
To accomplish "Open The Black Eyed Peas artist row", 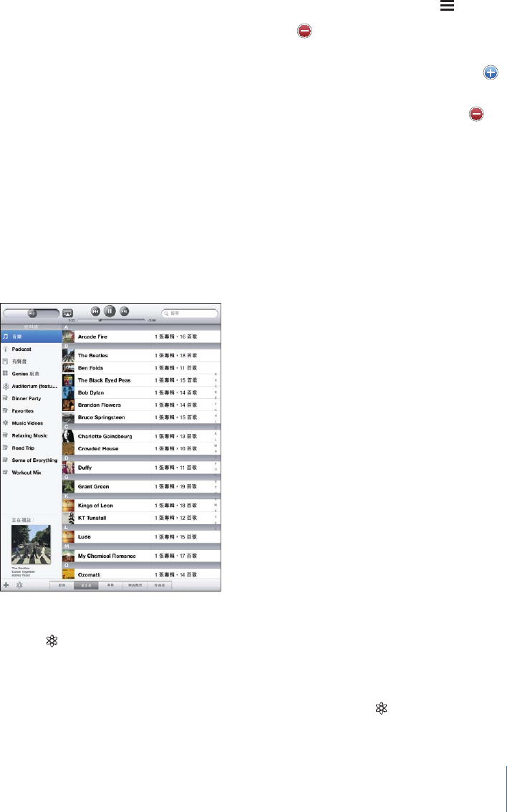I will pos(141,380).
